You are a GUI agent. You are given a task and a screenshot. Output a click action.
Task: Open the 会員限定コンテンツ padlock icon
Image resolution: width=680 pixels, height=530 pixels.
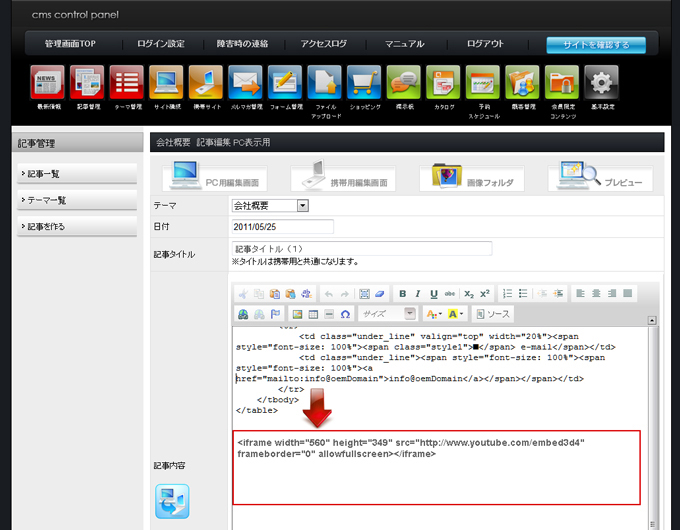(x=561, y=84)
